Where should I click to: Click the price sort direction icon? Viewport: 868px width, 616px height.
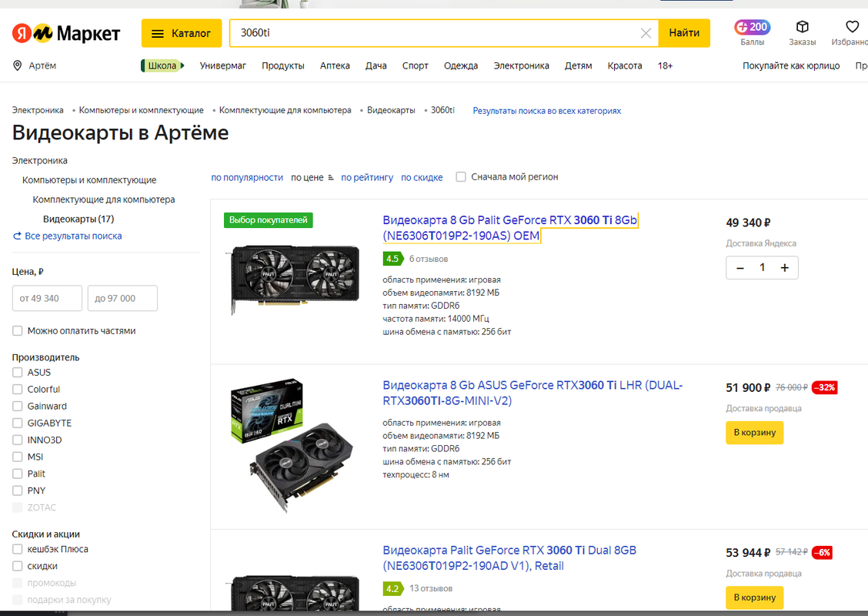pos(331,177)
